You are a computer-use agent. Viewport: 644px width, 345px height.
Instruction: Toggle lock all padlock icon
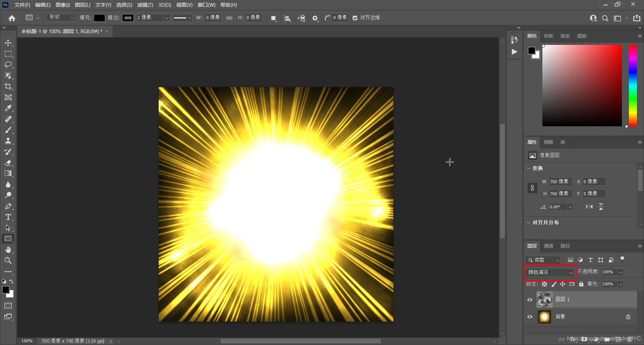(x=581, y=284)
